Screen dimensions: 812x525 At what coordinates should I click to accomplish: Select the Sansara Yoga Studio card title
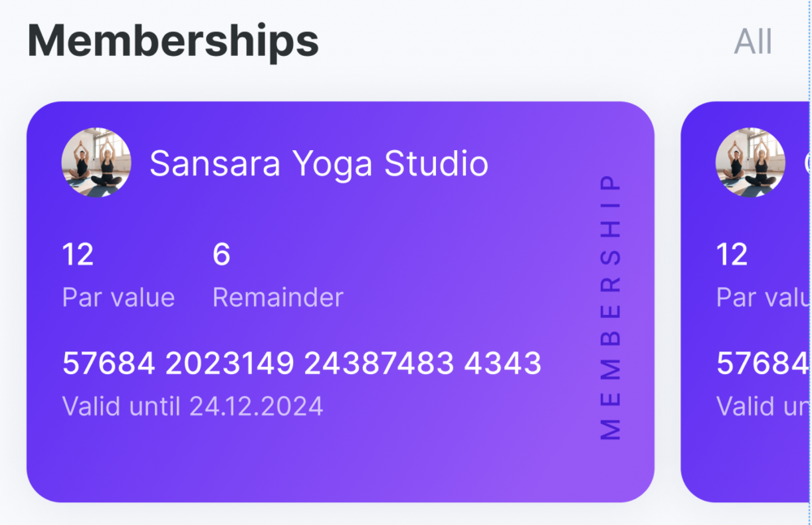coord(319,164)
